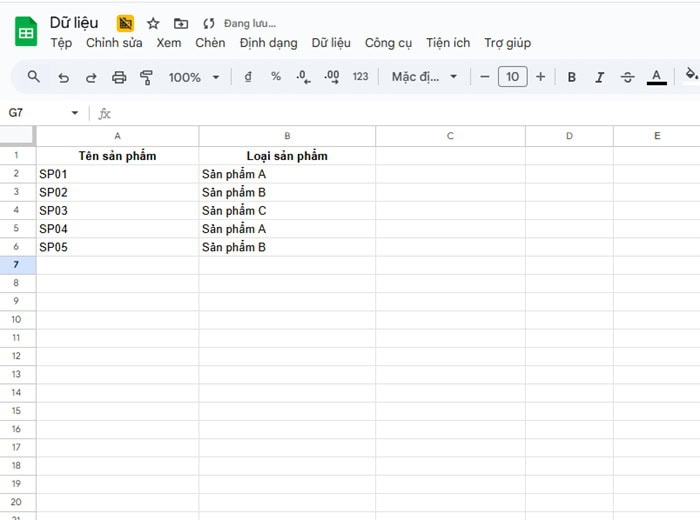Click the redo arrow
Image resolution: width=700 pixels, height=520 pixels.
pyautogui.click(x=91, y=77)
